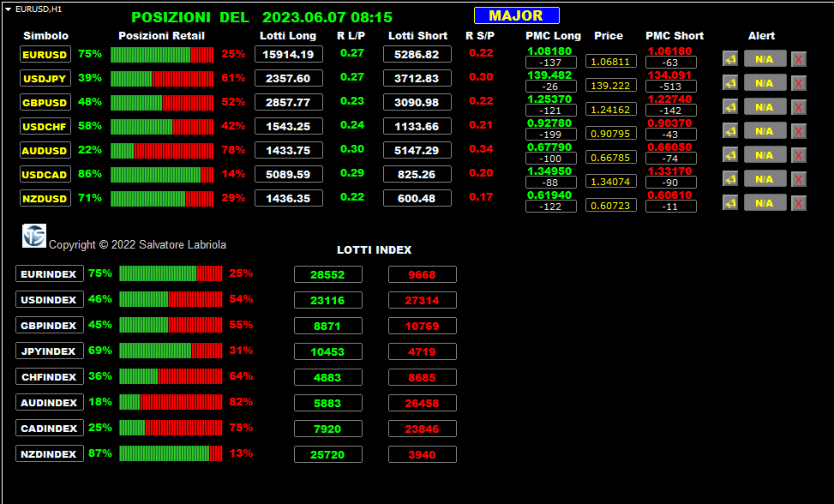Remove the EURUSD alert with red X

pyautogui.click(x=798, y=59)
